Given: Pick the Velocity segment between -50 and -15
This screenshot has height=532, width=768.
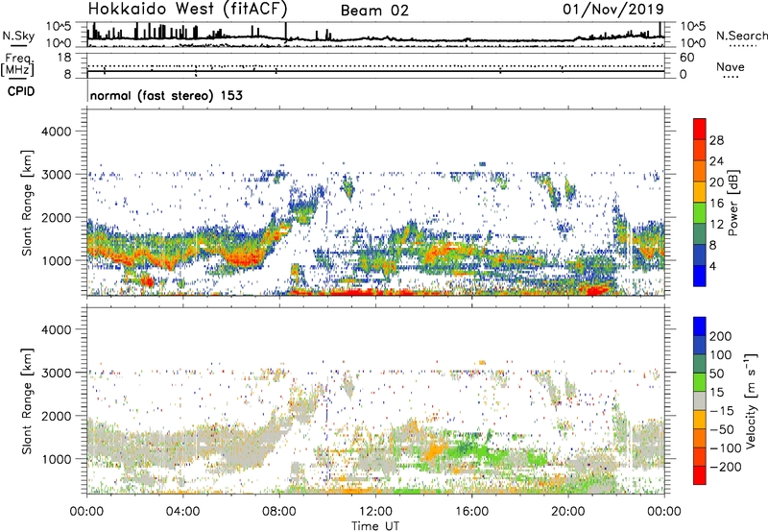Looking at the screenshot, I should coord(700,420).
